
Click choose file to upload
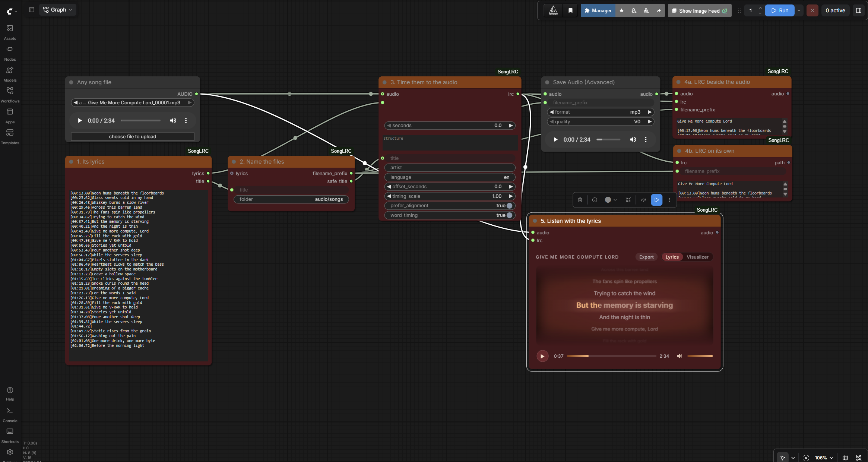click(x=133, y=137)
